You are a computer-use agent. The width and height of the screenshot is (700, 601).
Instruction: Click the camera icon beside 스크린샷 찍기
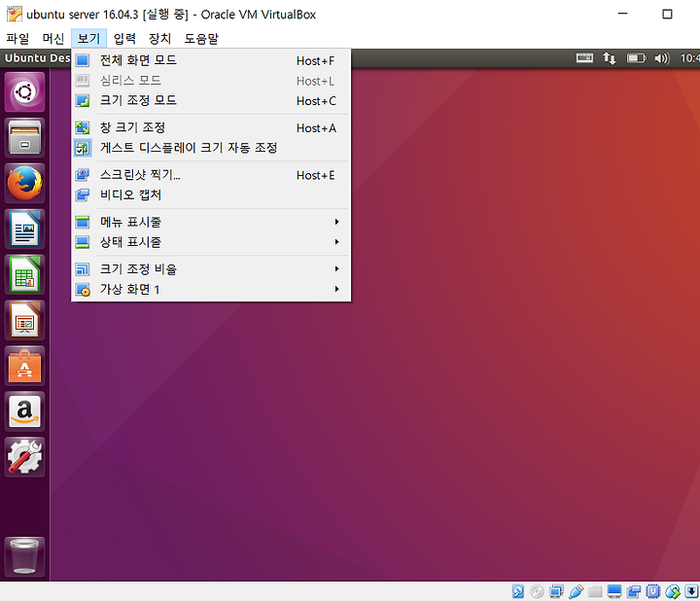coord(83,175)
